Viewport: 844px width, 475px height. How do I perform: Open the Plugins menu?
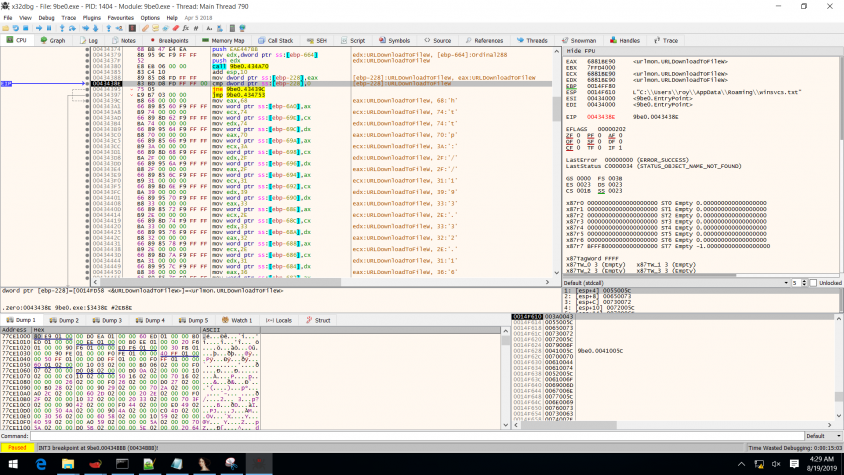pos(92,18)
